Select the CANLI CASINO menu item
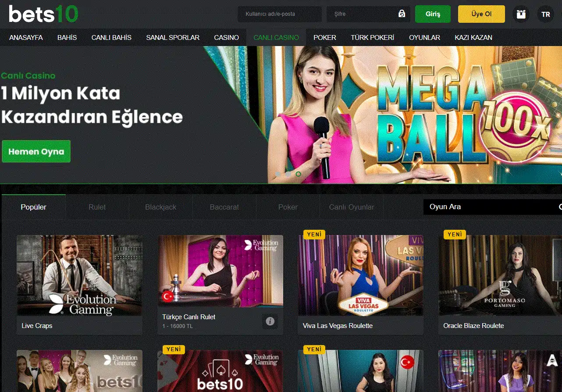 pos(276,38)
